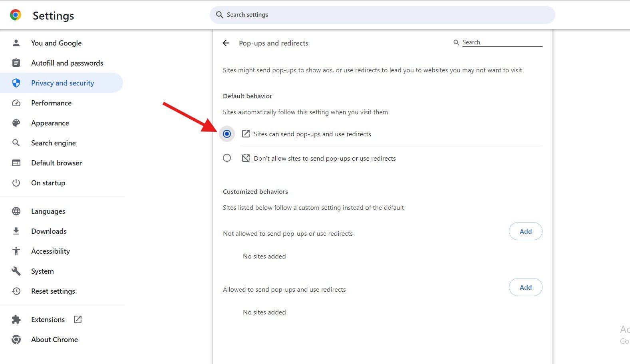Click the Sites can send pop-ups label

(x=312, y=134)
